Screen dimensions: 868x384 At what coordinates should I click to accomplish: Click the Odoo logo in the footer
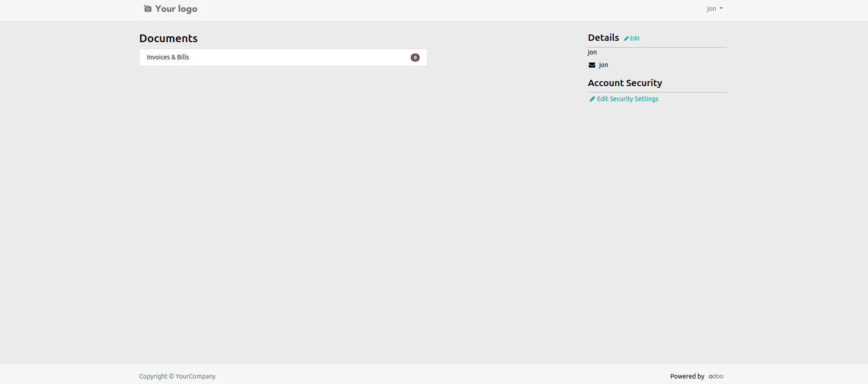716,376
